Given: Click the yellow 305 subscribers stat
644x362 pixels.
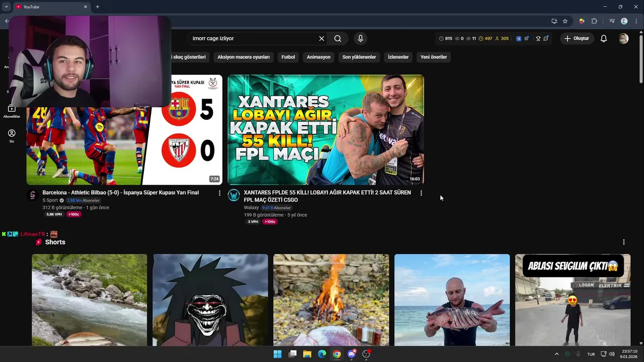Looking at the screenshot, I should 502,38.
